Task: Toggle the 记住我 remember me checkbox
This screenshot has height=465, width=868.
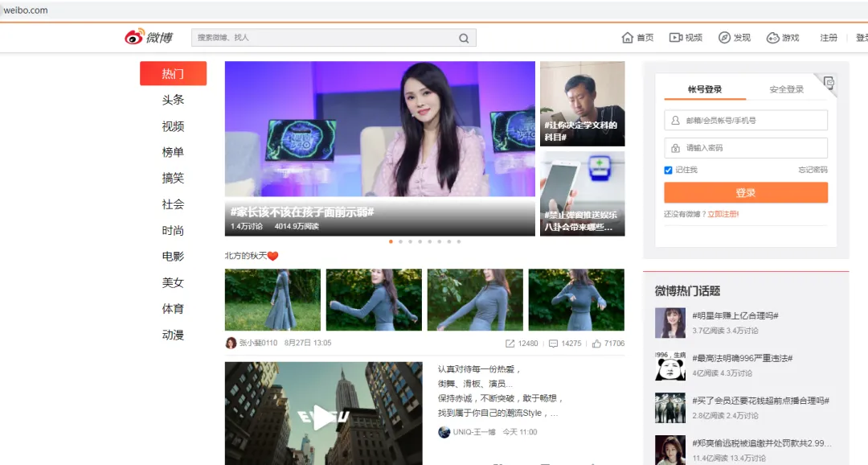Action: pos(668,170)
